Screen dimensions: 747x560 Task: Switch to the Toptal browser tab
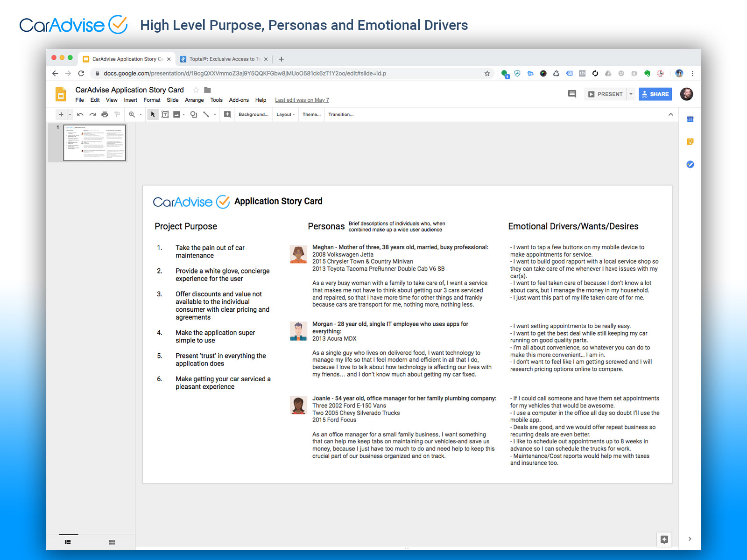pyautogui.click(x=224, y=59)
